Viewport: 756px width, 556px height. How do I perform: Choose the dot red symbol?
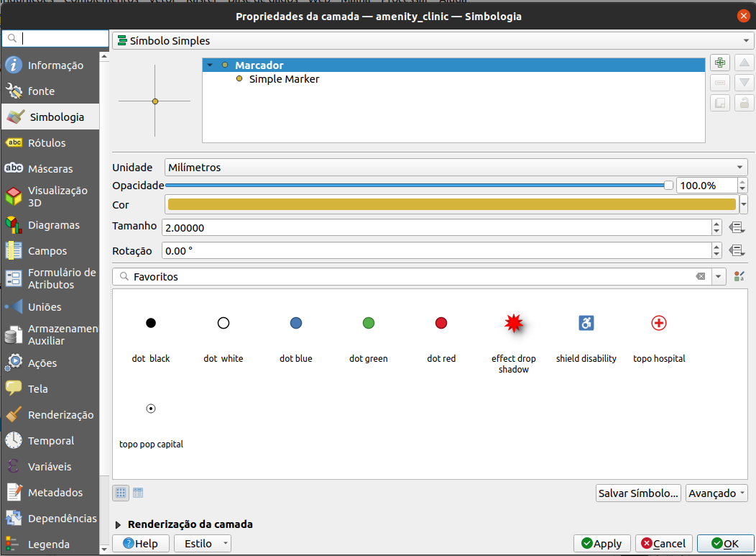pyautogui.click(x=441, y=337)
